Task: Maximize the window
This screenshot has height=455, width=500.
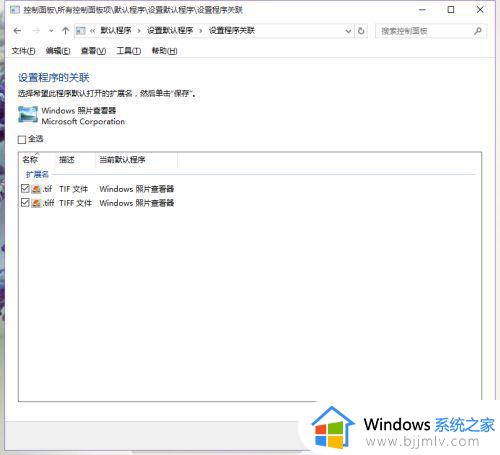Action: 451,10
